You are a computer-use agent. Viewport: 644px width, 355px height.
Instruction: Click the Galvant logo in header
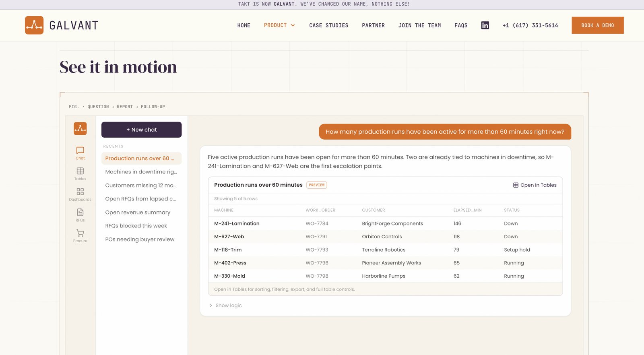click(62, 25)
